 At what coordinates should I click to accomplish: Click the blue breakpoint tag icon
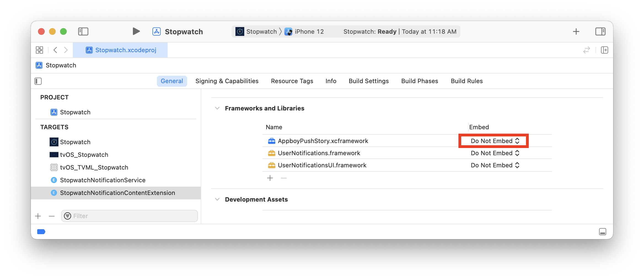pos(41,232)
